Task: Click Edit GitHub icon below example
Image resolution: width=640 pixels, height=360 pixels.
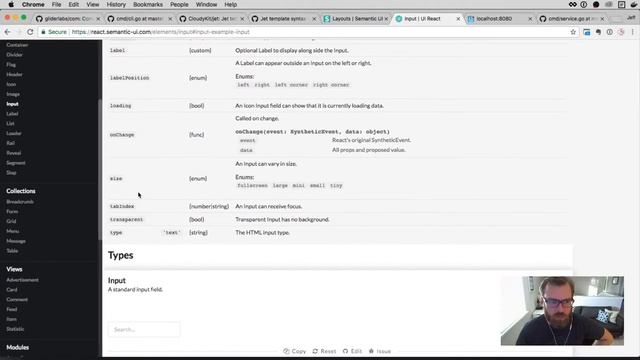Action: click(345, 351)
